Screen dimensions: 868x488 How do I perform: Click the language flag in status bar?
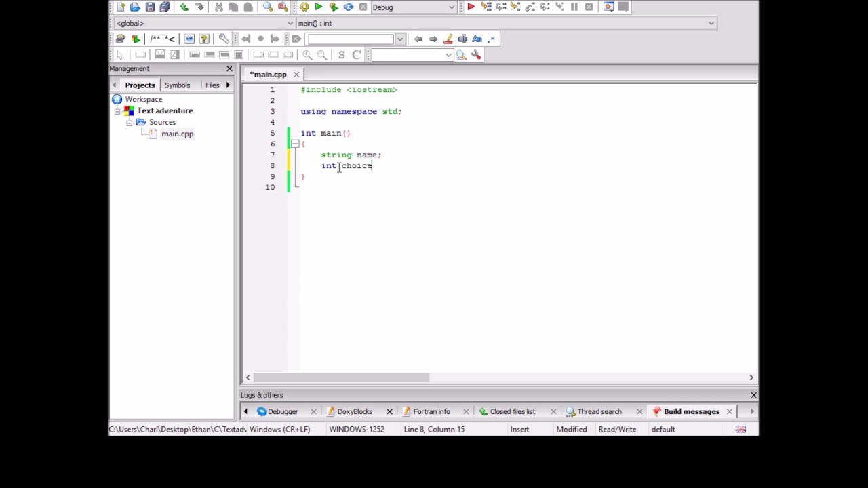pos(741,429)
